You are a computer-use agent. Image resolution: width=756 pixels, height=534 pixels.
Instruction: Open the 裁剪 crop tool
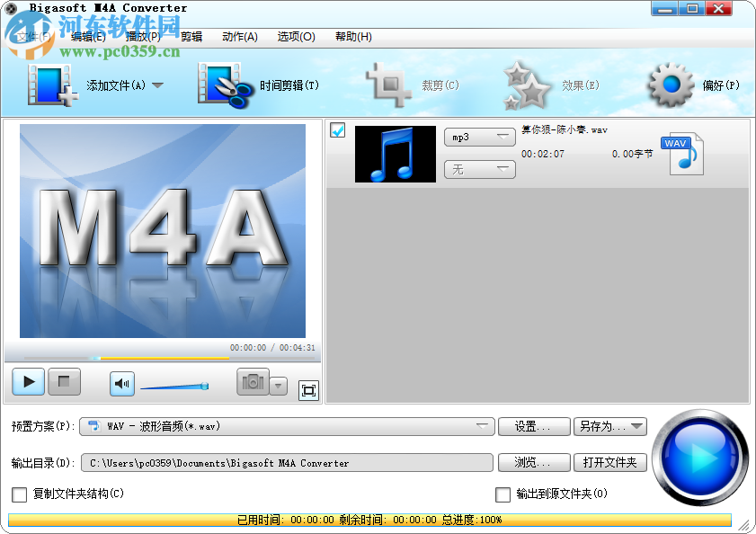point(414,83)
